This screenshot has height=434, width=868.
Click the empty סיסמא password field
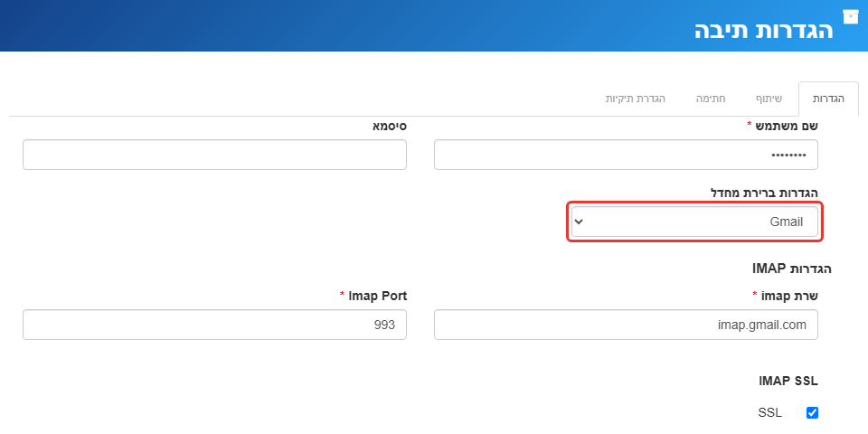215,155
